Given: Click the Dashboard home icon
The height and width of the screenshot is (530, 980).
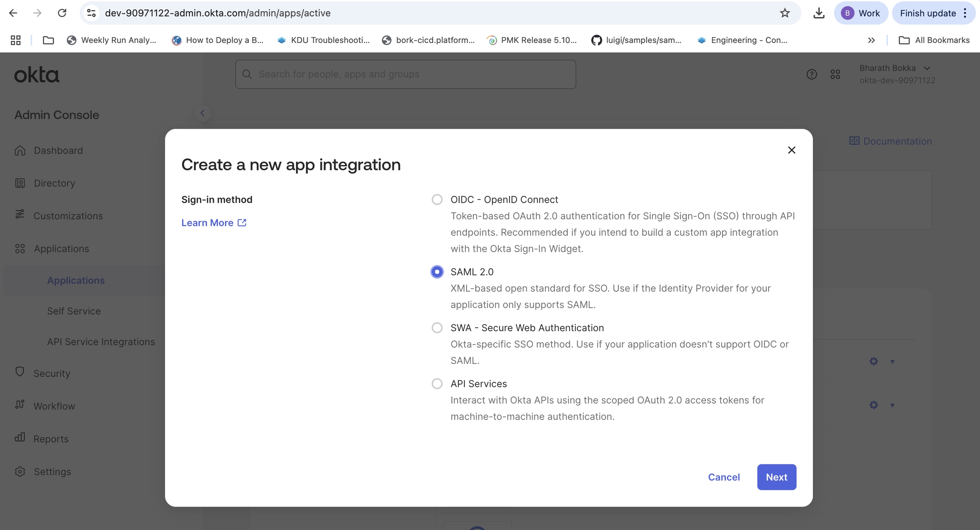Looking at the screenshot, I should [20, 150].
